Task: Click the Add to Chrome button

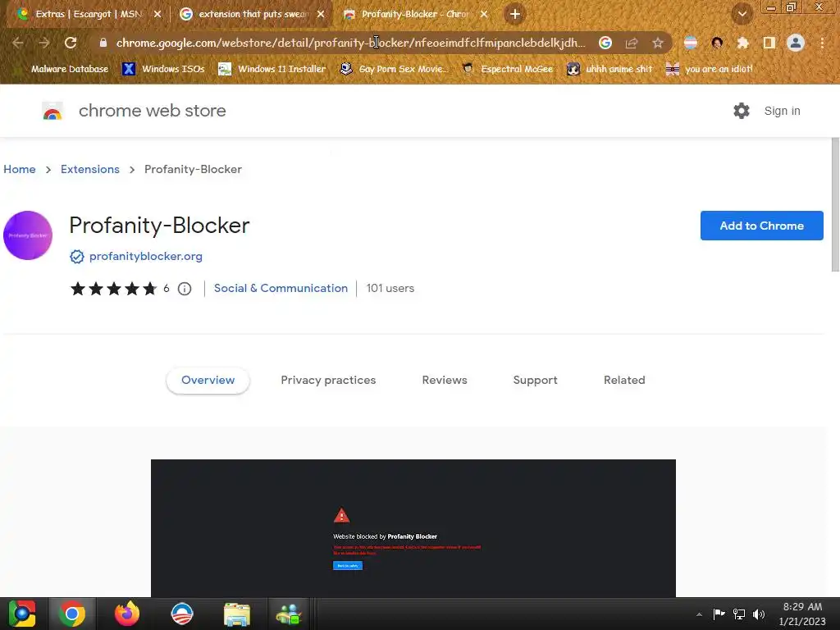Action: [x=762, y=226]
